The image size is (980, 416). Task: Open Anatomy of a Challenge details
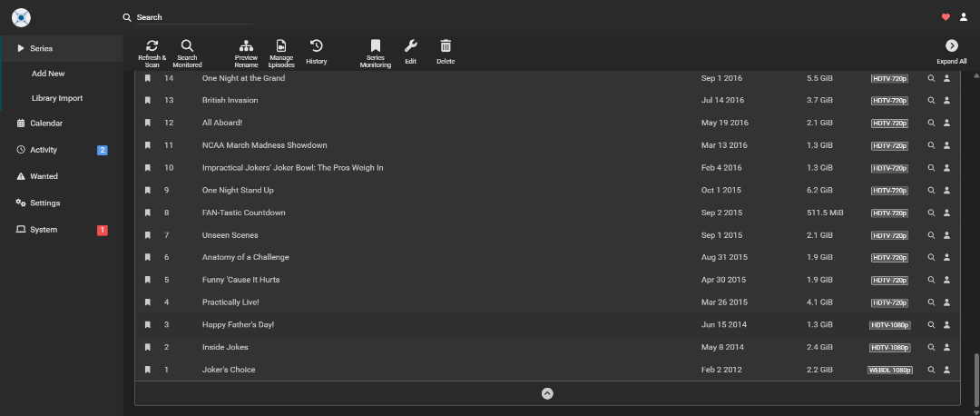tap(246, 257)
